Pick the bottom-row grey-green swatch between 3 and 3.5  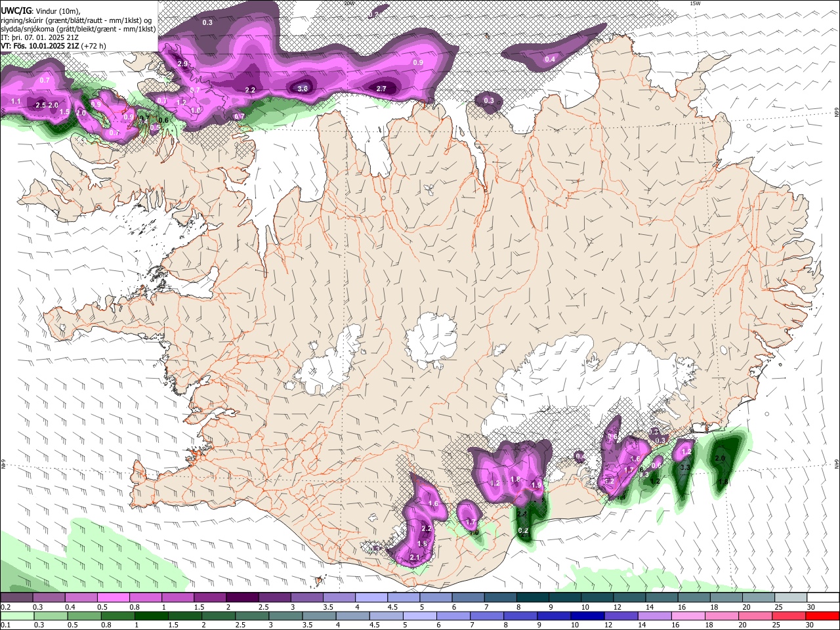[286, 616]
